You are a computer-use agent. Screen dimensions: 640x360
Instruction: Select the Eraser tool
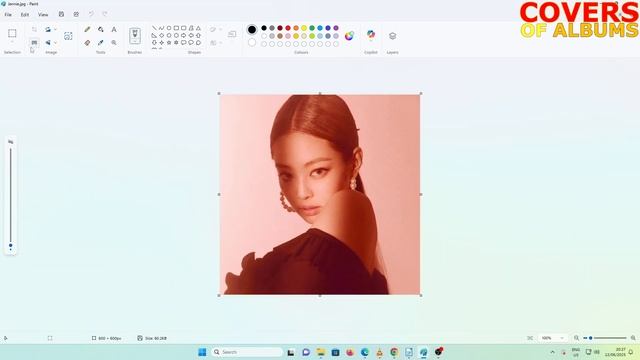tap(87, 42)
